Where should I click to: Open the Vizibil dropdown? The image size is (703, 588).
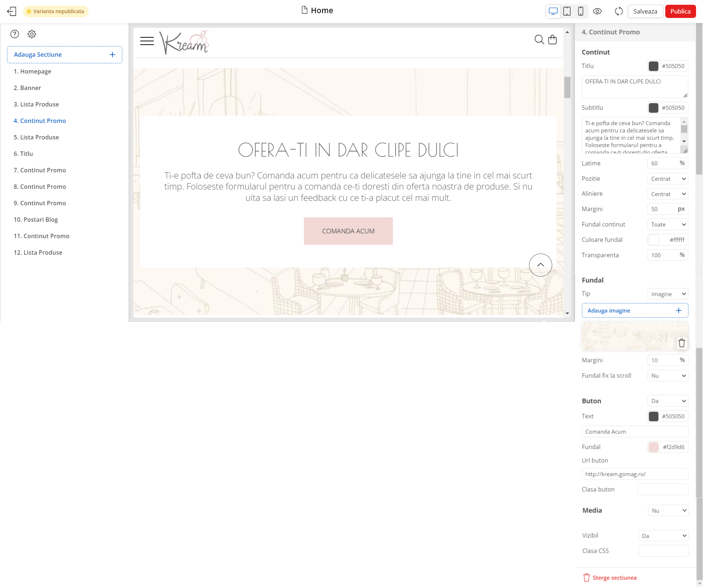(663, 536)
